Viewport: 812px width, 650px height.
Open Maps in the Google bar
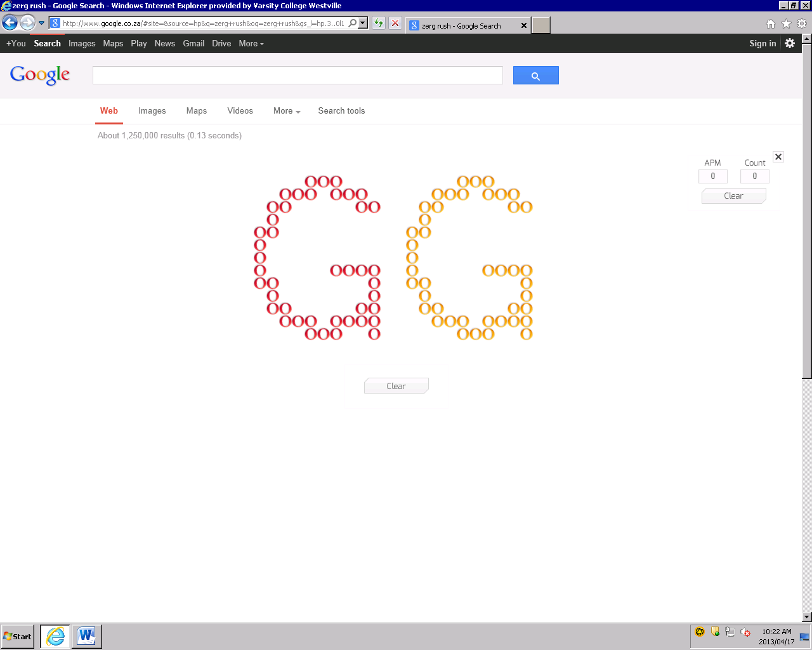click(113, 43)
